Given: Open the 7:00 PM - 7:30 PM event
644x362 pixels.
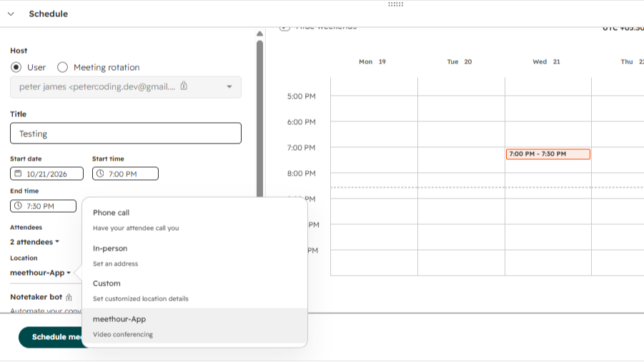Looking at the screenshot, I should 548,154.
